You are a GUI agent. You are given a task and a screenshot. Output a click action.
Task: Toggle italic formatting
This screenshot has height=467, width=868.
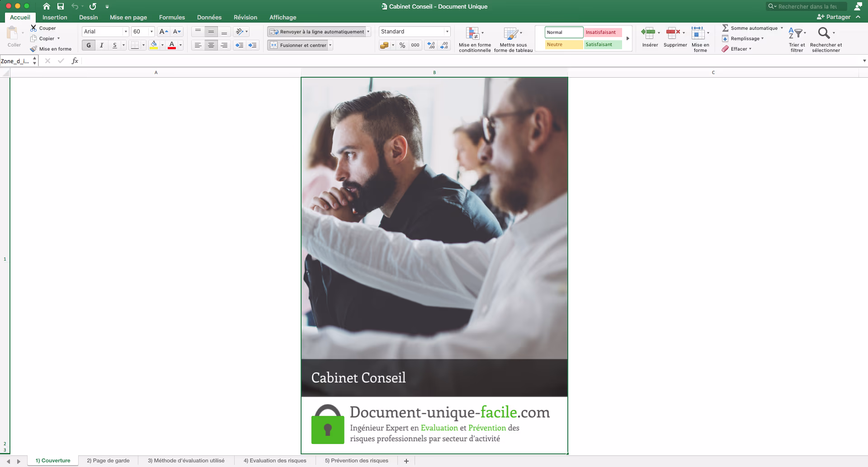pyautogui.click(x=102, y=45)
